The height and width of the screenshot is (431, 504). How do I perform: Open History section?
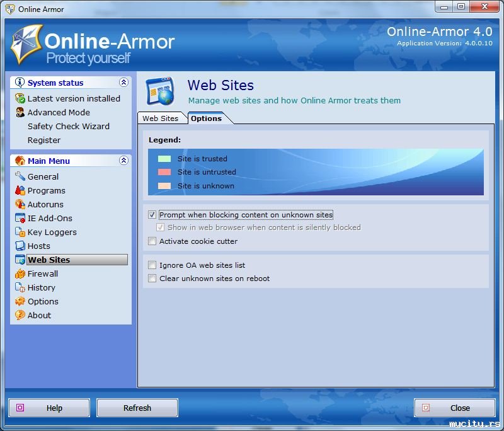pos(42,287)
